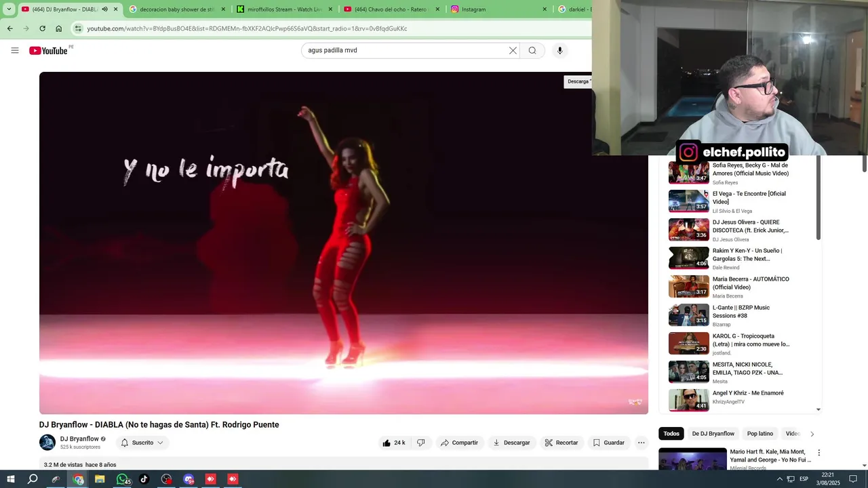The width and height of the screenshot is (868, 488).
Task: Open network status in system tray
Action: coord(791,479)
